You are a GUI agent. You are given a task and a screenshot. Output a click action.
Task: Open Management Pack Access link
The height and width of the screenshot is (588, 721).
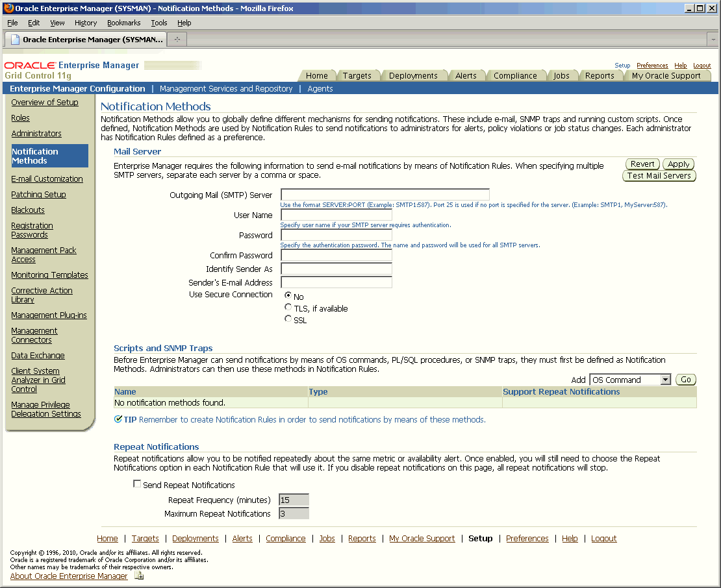44,255
